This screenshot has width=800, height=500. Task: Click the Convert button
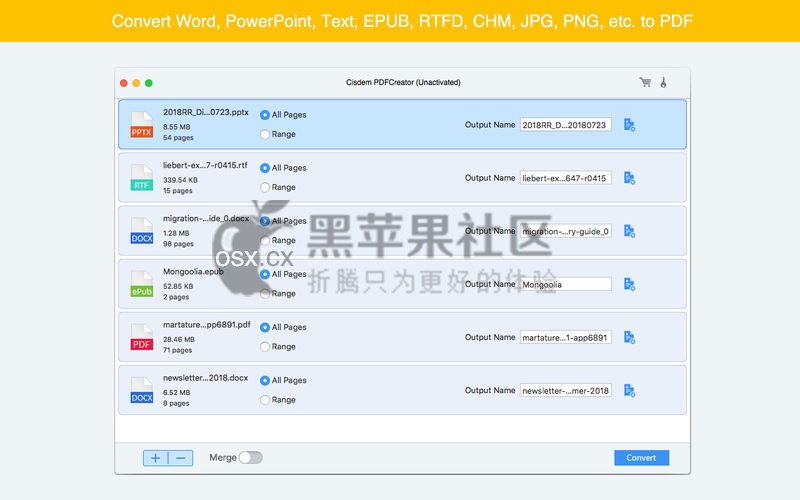pos(641,458)
